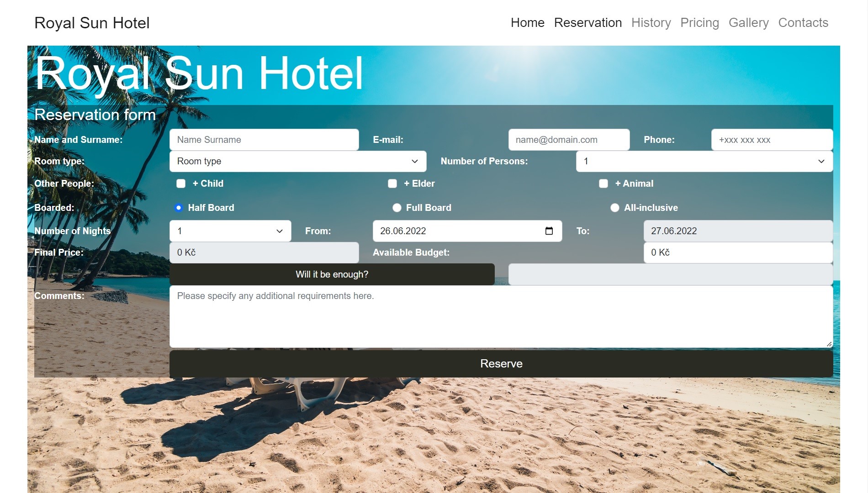Click the Name and Surname label

pyautogui.click(x=79, y=140)
